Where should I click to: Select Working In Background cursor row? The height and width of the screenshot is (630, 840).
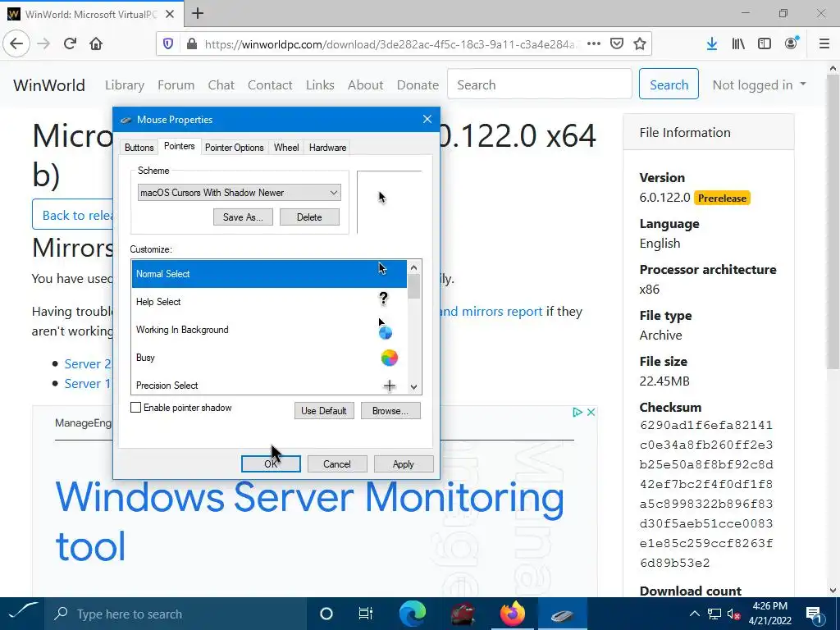click(x=269, y=330)
